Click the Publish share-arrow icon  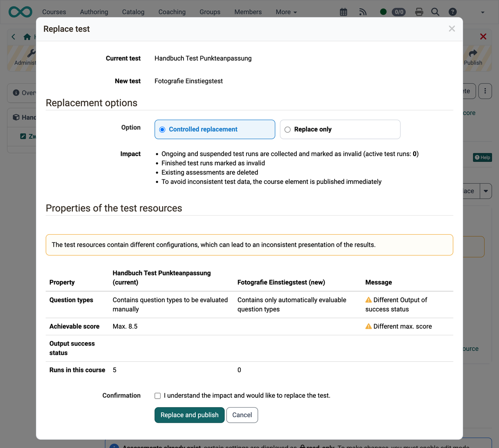click(x=473, y=53)
